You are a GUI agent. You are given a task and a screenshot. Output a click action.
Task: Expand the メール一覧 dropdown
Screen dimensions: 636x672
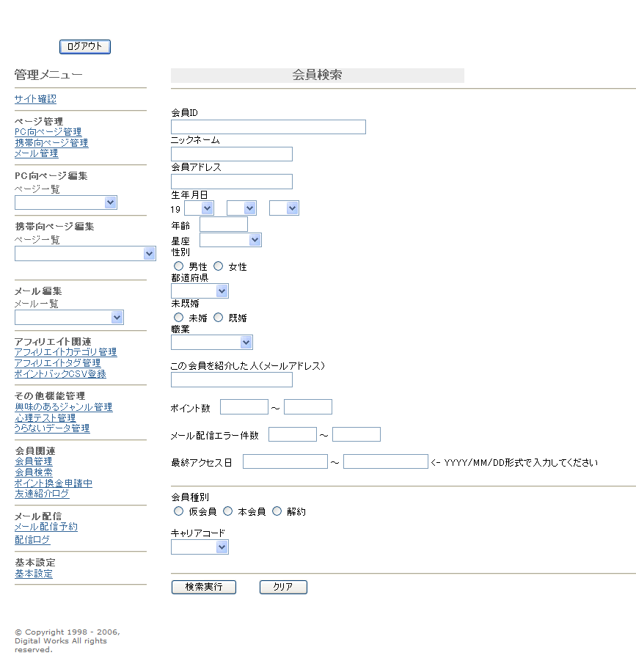[70, 318]
